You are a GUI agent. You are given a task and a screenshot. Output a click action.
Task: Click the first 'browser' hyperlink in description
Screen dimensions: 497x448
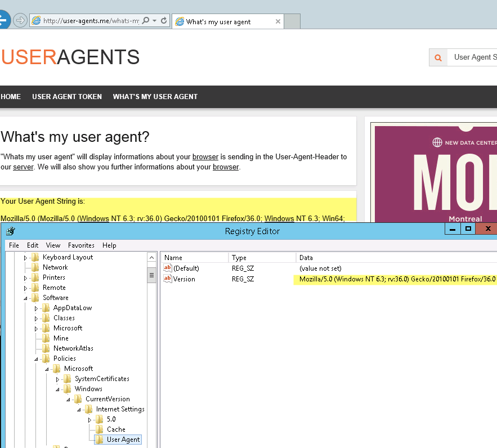pyautogui.click(x=205, y=157)
